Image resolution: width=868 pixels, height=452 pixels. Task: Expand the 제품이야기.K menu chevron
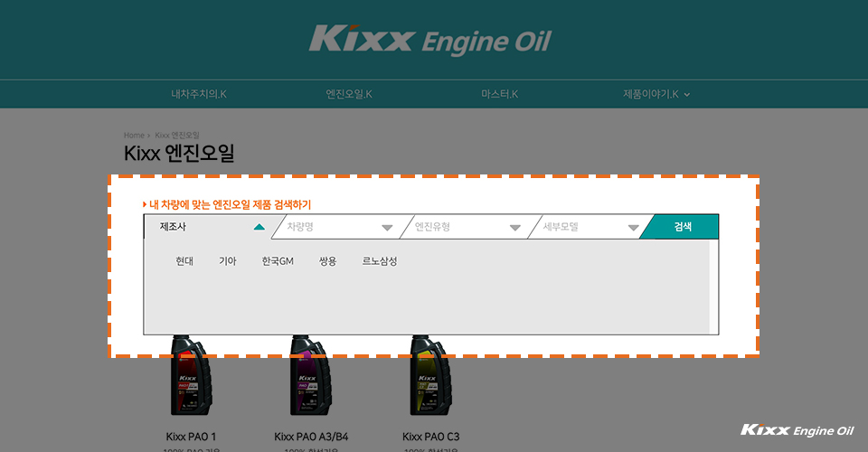(687, 95)
